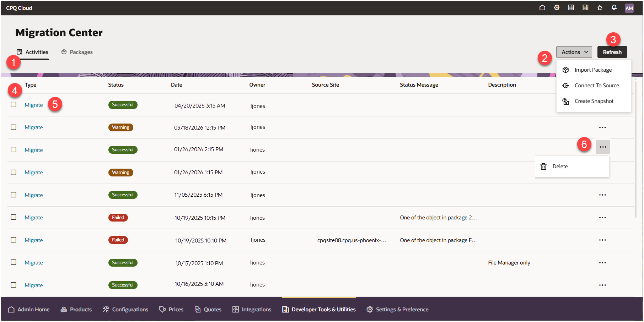644x322 pixels.
Task: Click Date column header
Action: click(x=177, y=85)
